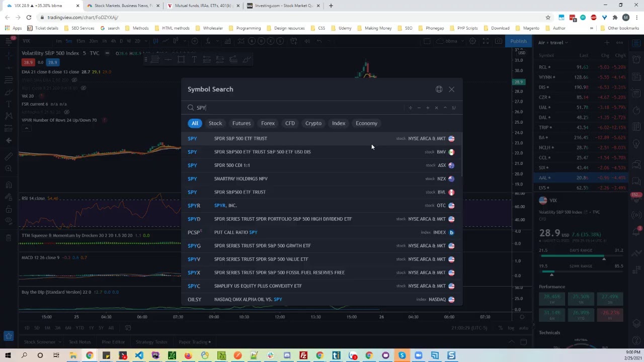Image resolution: width=644 pixels, height=362 pixels.
Task: Choose SPYD High Dividend ETF result
Action: click(321, 219)
